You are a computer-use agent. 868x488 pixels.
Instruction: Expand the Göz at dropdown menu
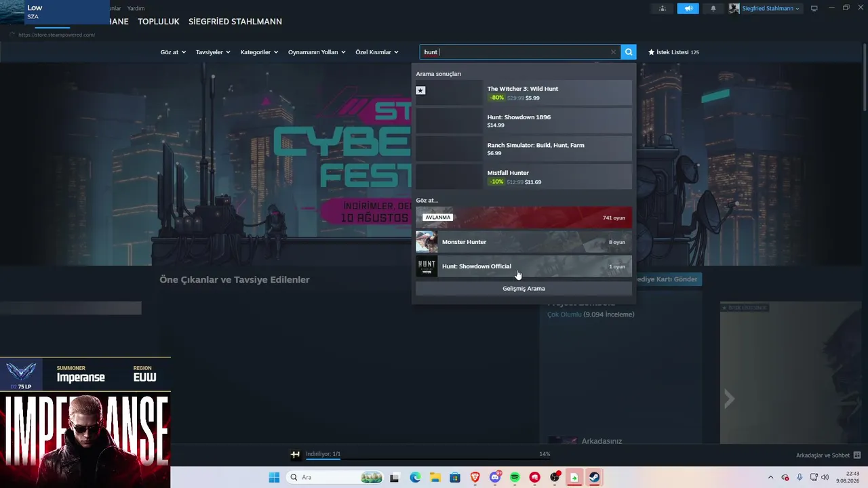(173, 52)
